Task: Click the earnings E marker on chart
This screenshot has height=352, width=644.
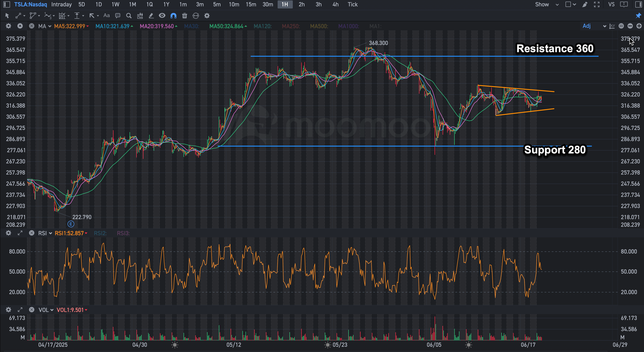Action: click(71, 224)
